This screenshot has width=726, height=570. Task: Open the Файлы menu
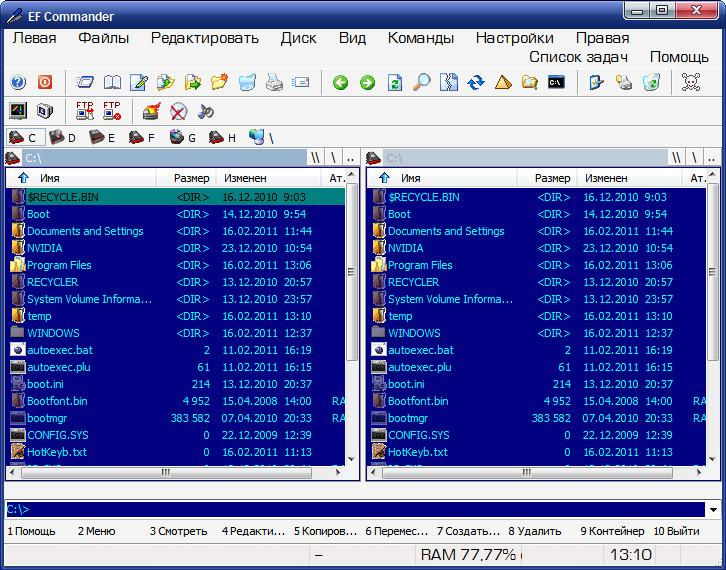click(103, 38)
